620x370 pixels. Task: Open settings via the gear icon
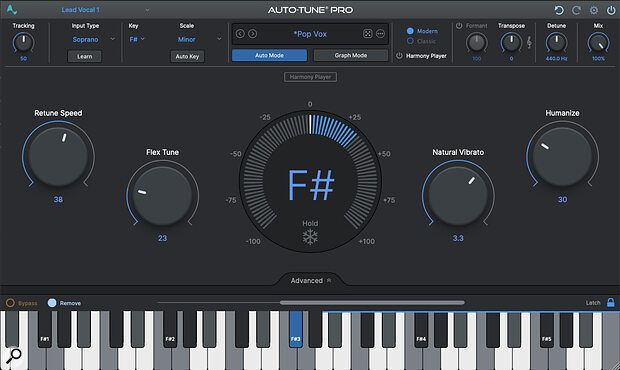(594, 10)
